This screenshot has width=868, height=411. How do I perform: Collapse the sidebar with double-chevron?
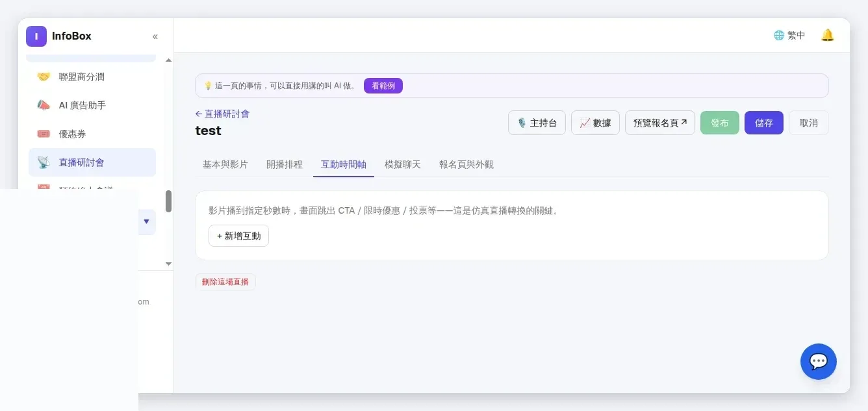point(155,36)
